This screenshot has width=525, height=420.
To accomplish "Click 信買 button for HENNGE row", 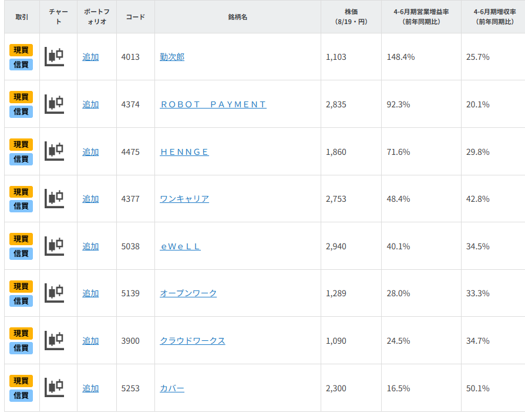I will pyautogui.click(x=21, y=159).
